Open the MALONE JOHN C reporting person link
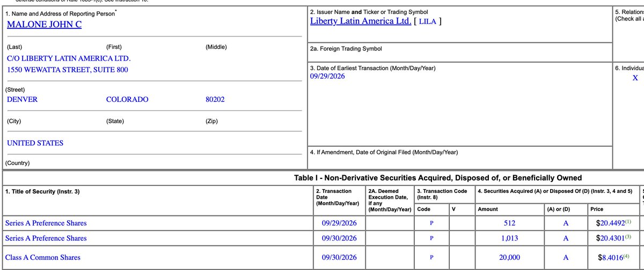 [44, 25]
